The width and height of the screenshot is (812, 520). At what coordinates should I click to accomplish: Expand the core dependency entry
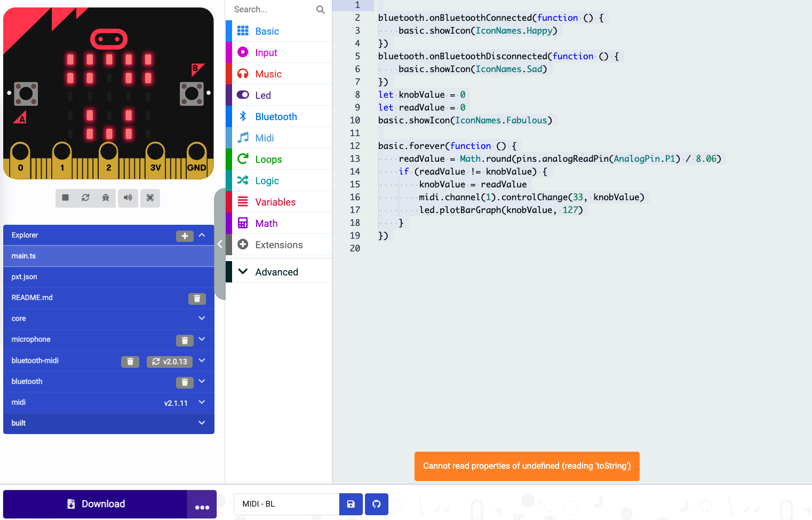202,318
